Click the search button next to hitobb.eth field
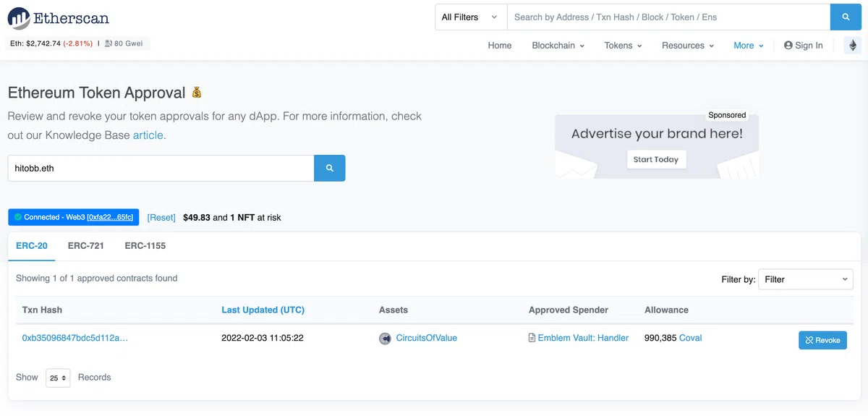Screen dimensions: 868x416 coord(330,168)
